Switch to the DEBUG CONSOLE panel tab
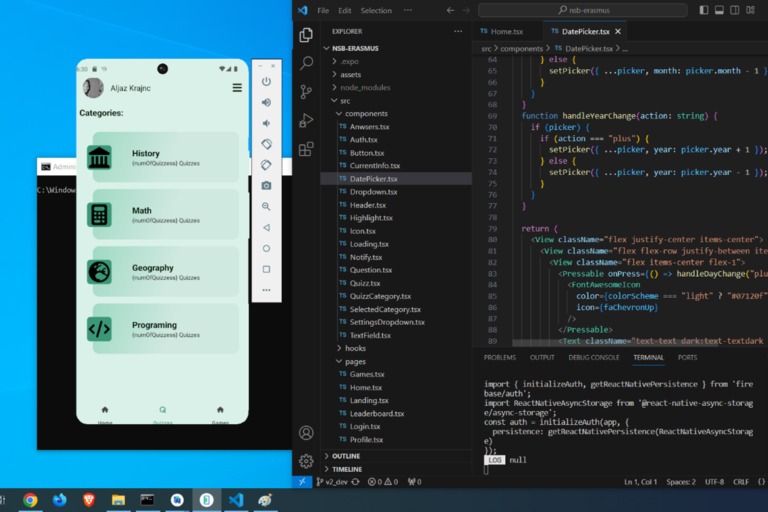Image resolution: width=768 pixels, height=512 pixels. (594, 357)
